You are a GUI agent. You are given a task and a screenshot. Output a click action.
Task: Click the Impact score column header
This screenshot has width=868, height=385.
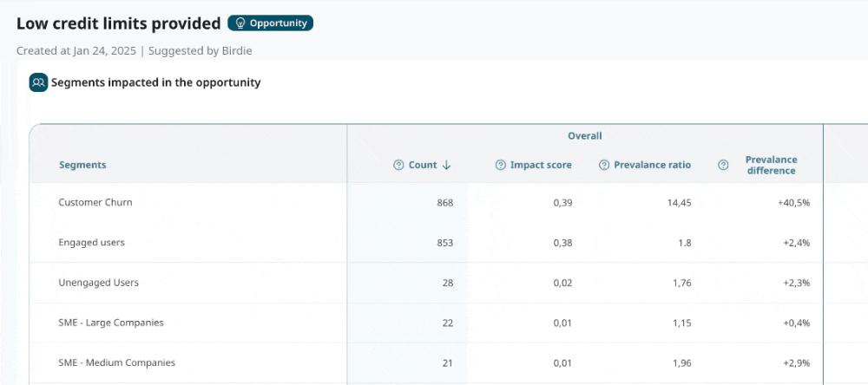pos(541,166)
